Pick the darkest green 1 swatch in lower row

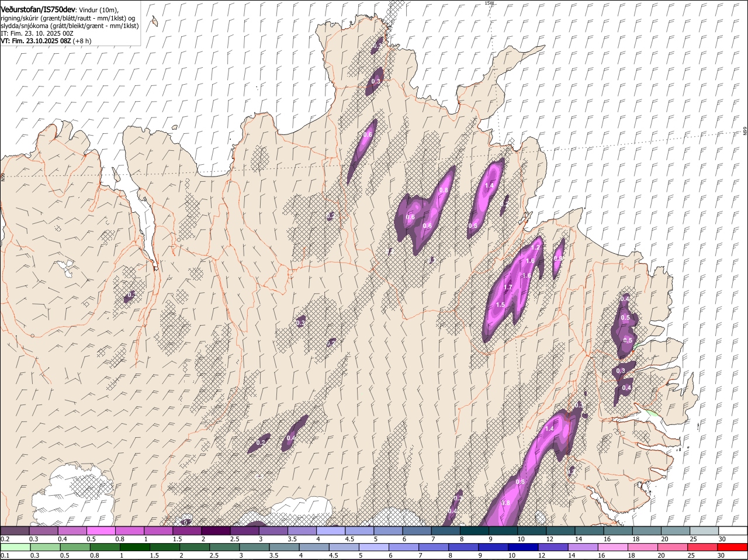134,547
